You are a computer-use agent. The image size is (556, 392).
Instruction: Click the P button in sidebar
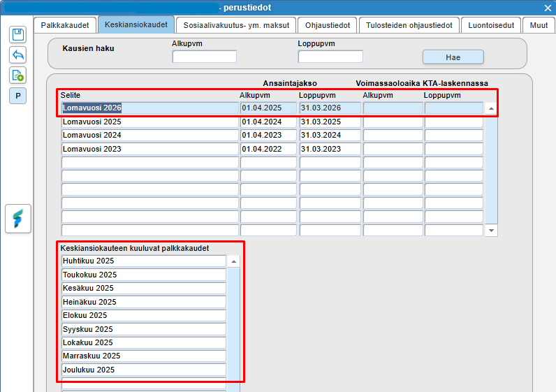click(x=17, y=96)
